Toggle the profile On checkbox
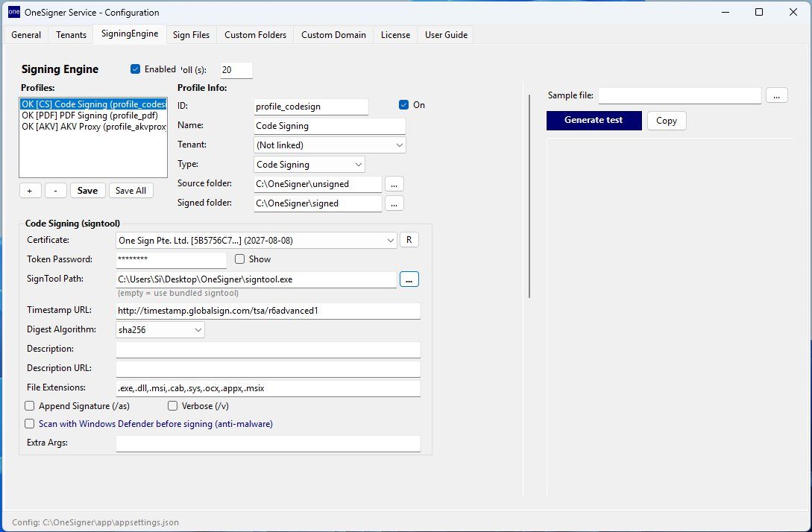The height and width of the screenshot is (532, 812). click(404, 105)
